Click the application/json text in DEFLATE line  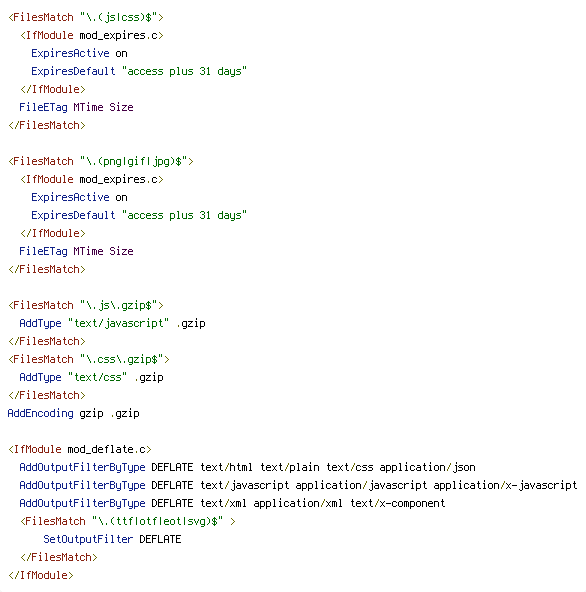coord(427,467)
